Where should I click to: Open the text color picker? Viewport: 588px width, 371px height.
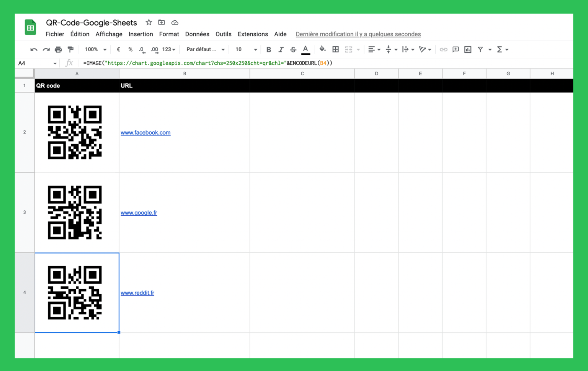coord(305,49)
